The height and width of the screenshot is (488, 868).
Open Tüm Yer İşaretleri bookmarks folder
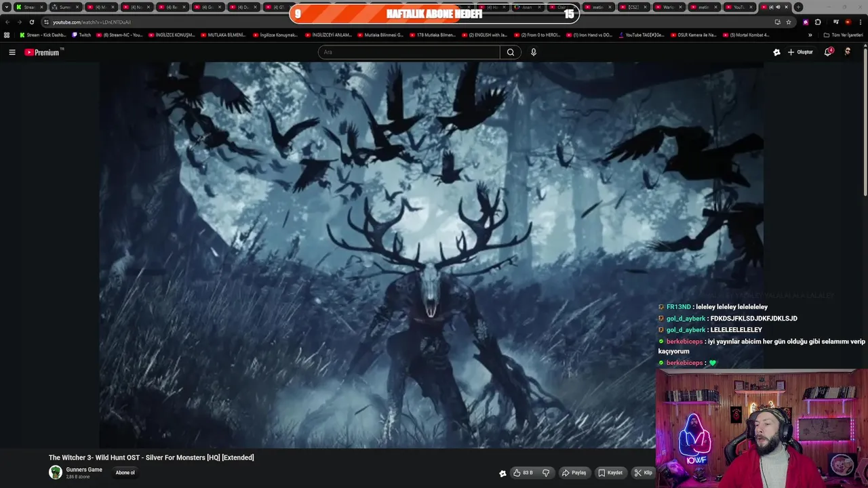(x=844, y=35)
